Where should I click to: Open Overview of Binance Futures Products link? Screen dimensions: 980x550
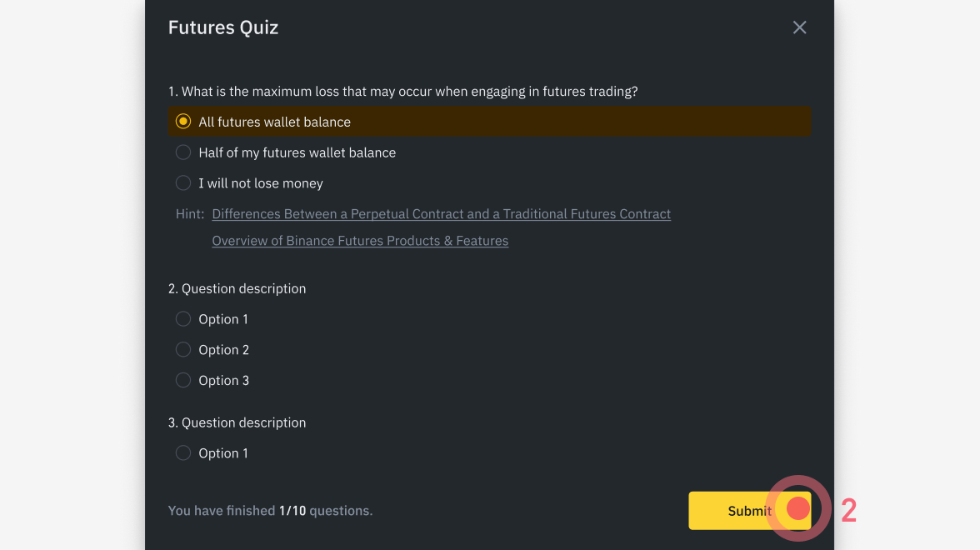coord(360,241)
